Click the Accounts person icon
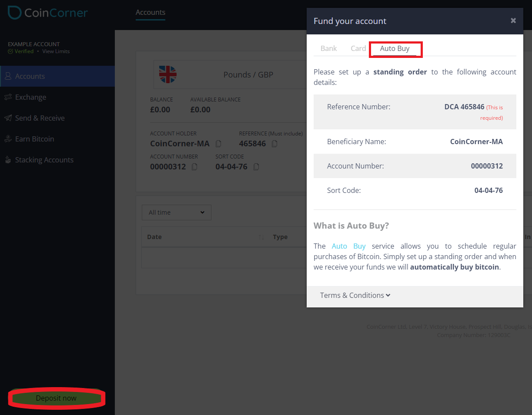The width and height of the screenshot is (532, 415). tap(8, 76)
